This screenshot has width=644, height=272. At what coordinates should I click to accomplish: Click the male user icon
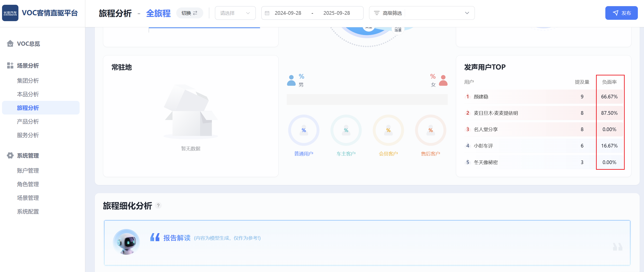pos(291,80)
